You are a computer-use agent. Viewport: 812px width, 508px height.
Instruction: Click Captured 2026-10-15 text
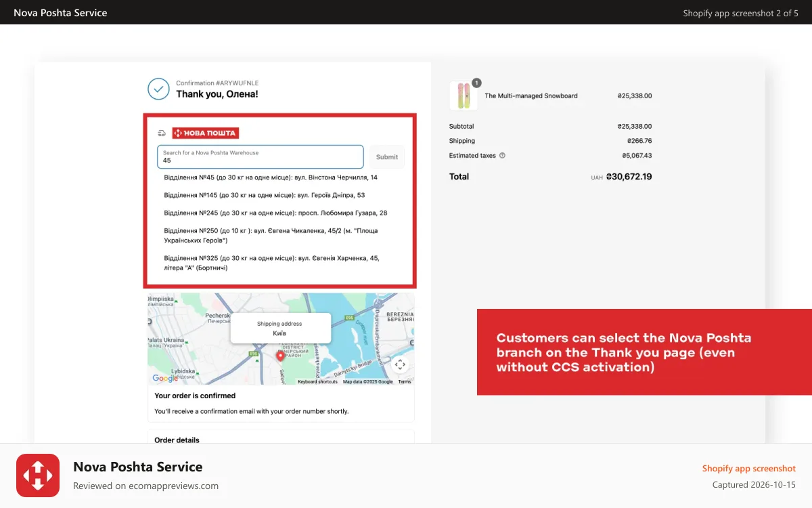pyautogui.click(x=754, y=485)
